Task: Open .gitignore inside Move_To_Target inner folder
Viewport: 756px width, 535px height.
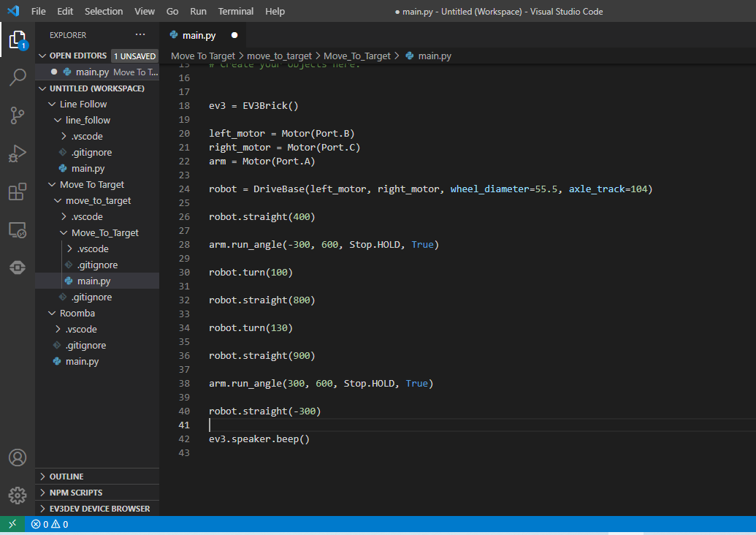Action: click(97, 265)
